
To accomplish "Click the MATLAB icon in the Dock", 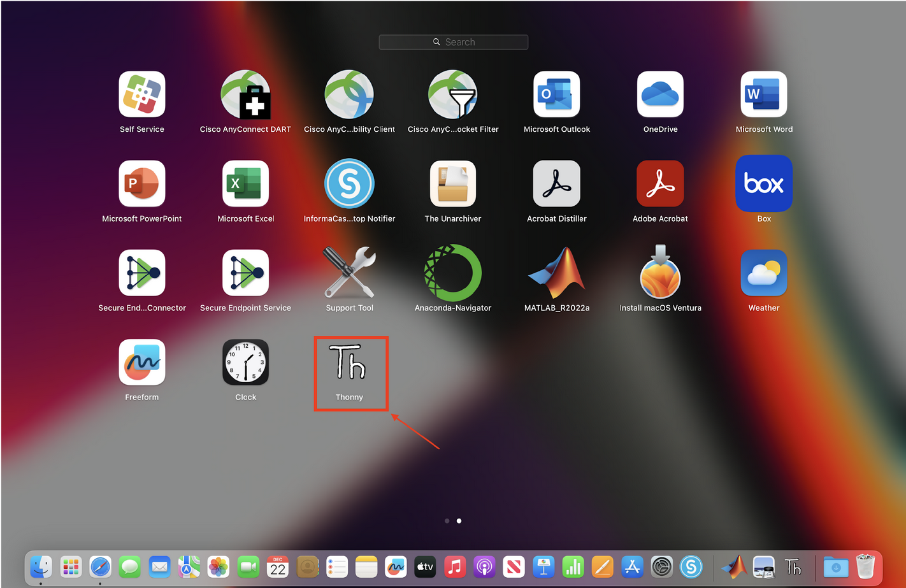I will click(x=734, y=566).
